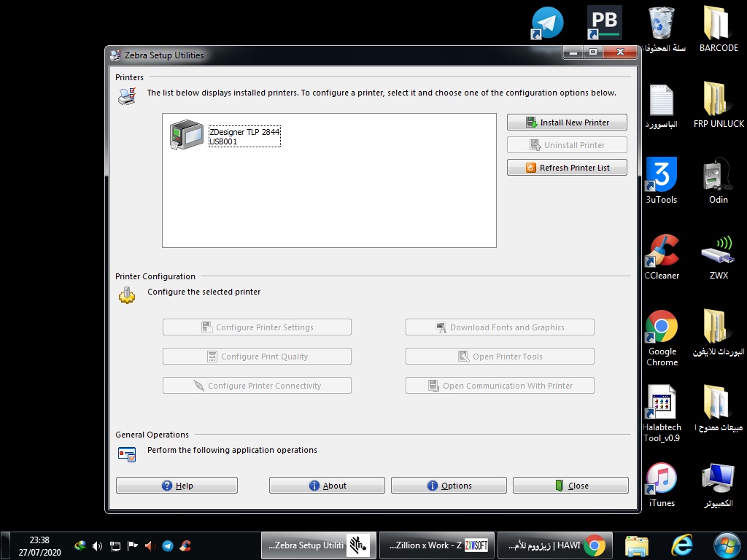Viewport: 747px width, 560px height.
Task: Click the CCleaner tray icon
Action: (185, 546)
